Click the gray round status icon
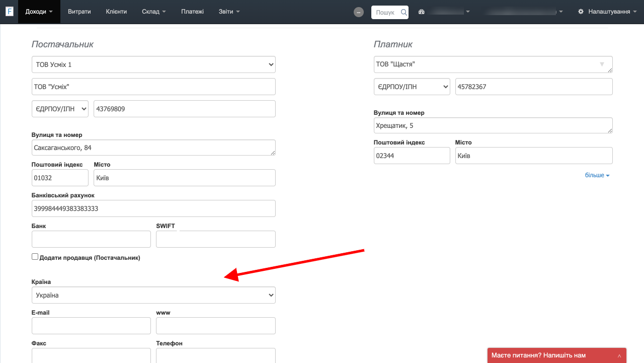644x363 pixels. click(359, 12)
